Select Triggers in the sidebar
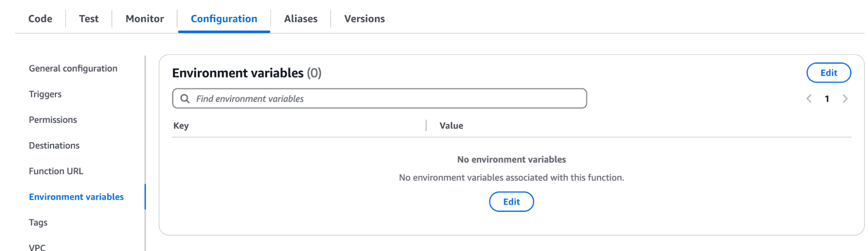Screen dimensions: 868x251 click(45, 94)
